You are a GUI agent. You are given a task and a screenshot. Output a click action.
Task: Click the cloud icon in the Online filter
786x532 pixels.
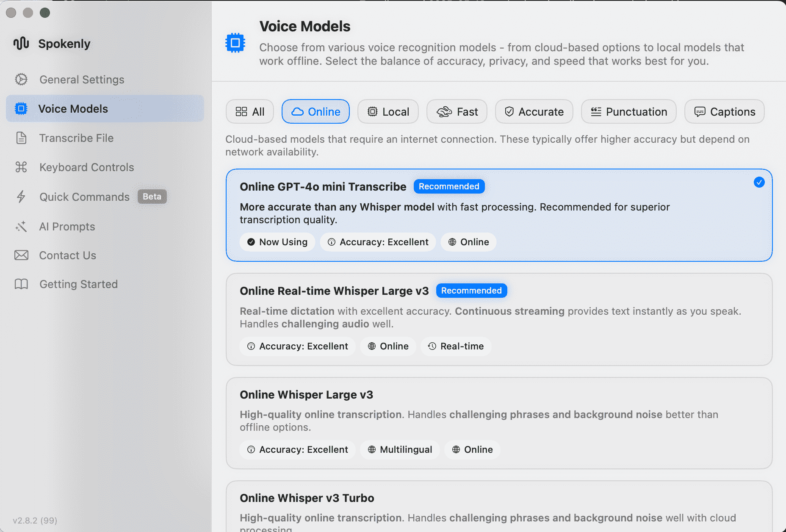(298, 112)
